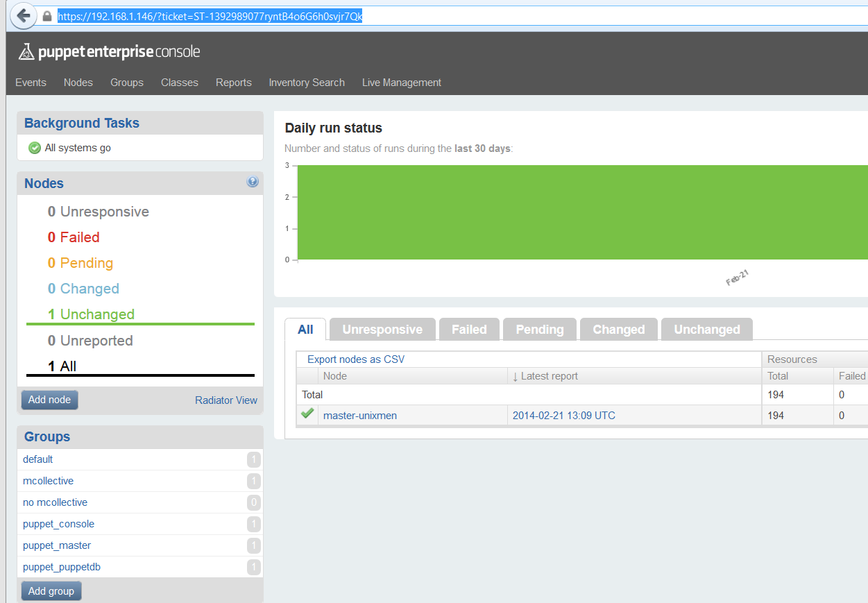Click the browser back arrow button
The height and width of the screenshot is (603, 868).
tap(23, 15)
